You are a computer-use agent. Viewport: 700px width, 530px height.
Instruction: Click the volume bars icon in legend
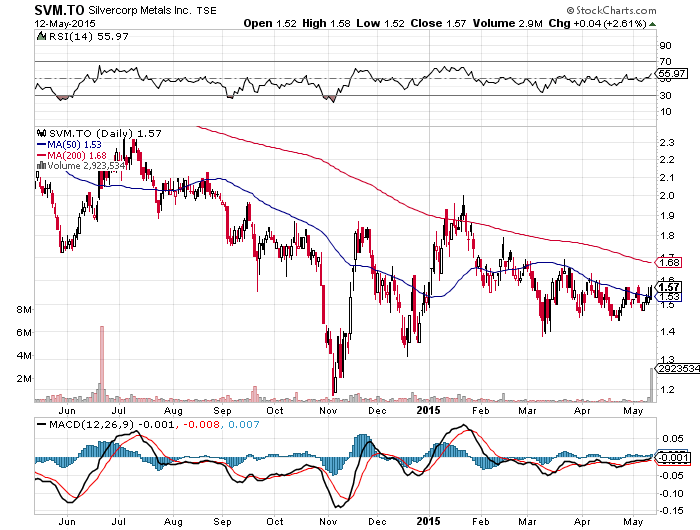tap(42, 166)
